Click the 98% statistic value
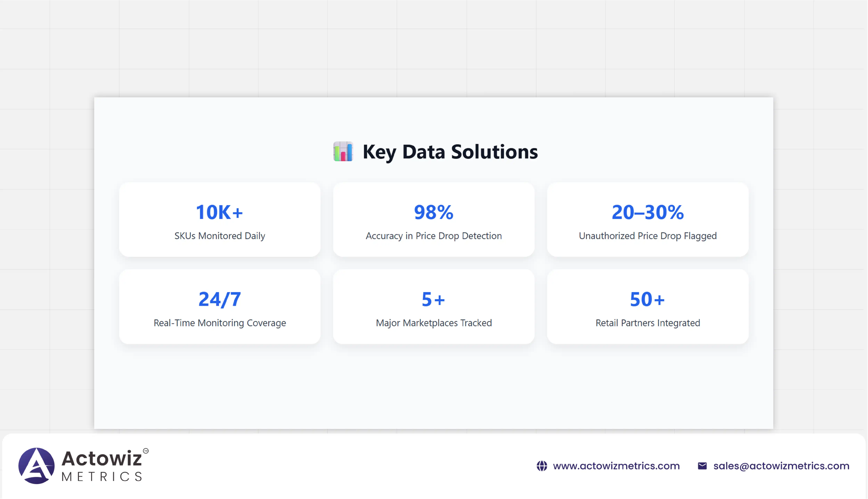This screenshot has width=868, height=499. click(433, 212)
